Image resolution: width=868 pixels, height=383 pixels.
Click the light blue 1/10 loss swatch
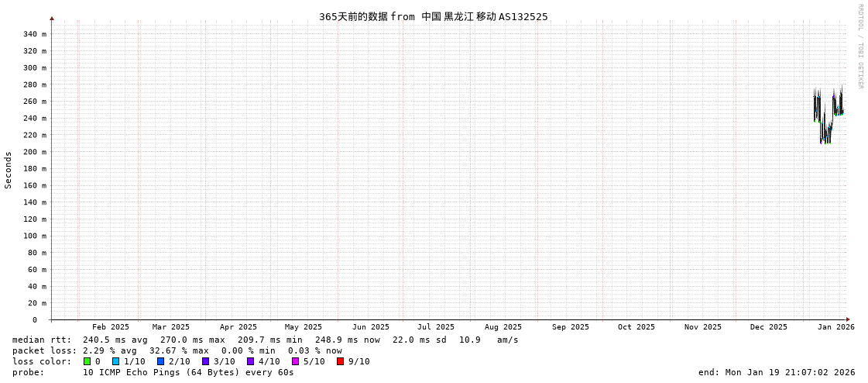(x=116, y=361)
